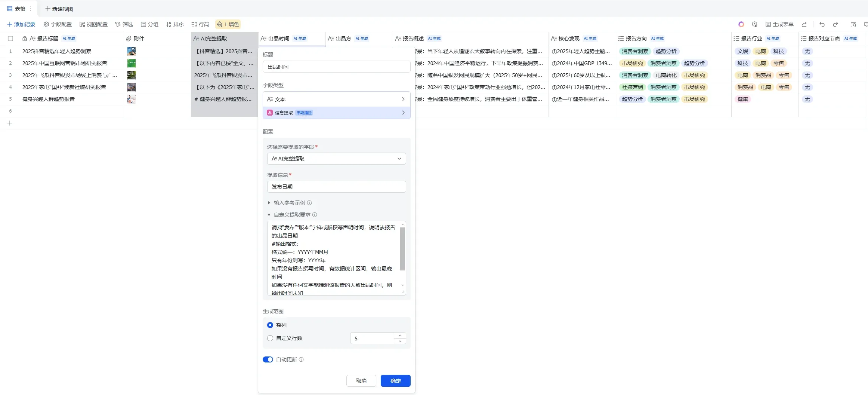The height and width of the screenshot is (395, 868).
Task: Open the 1 填色 fill color tool
Action: click(228, 24)
